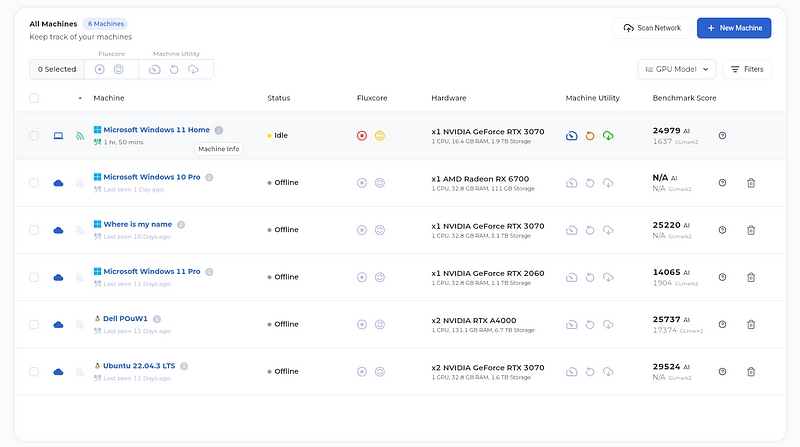Select the Dell POuW1 checkbox
800x447 pixels.
(x=34, y=325)
